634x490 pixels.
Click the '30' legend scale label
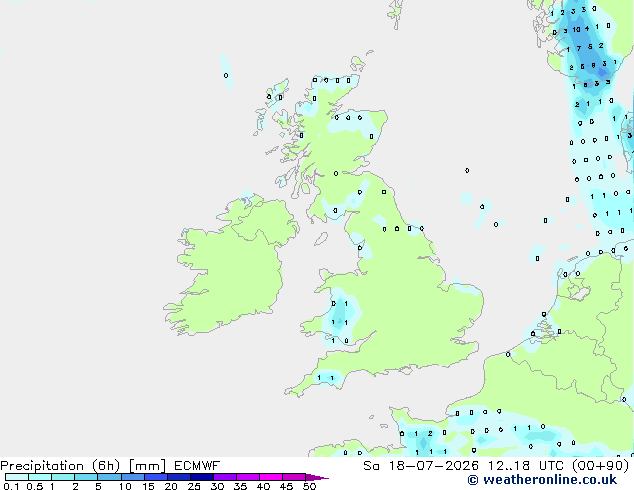point(217,486)
